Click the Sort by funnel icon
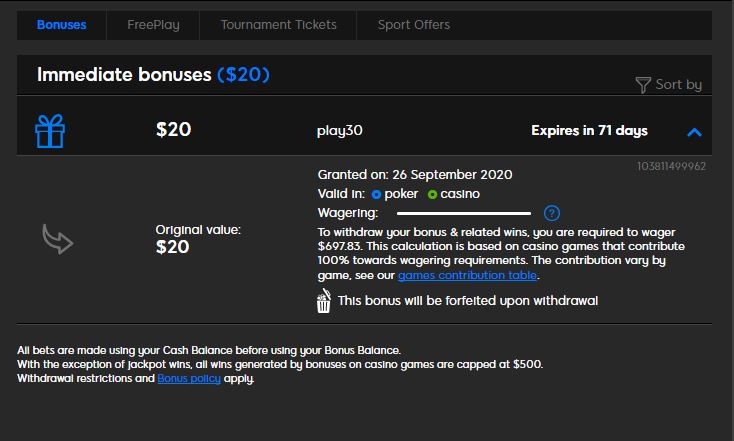Screen dimensions: 734x441 coord(643,85)
